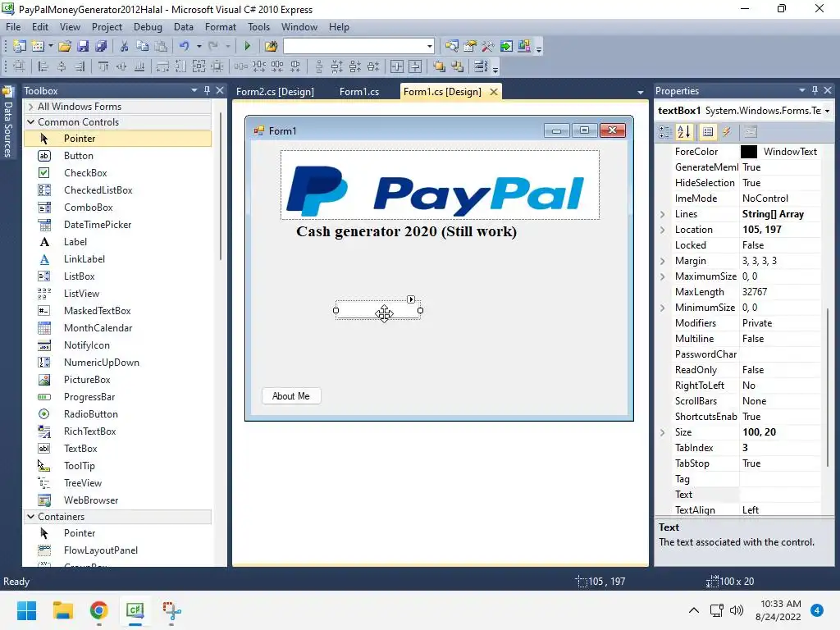
Task: Click the Tab Order layout icon
Action: point(481,66)
